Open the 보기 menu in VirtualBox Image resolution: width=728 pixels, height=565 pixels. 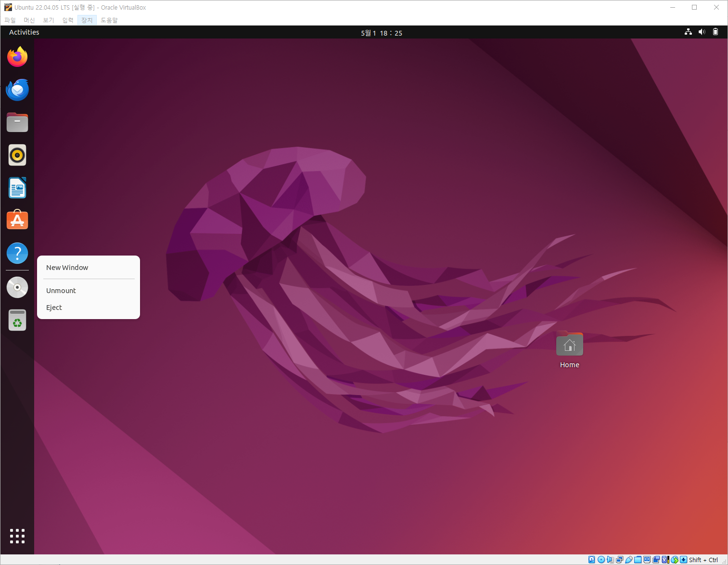[x=49, y=20]
